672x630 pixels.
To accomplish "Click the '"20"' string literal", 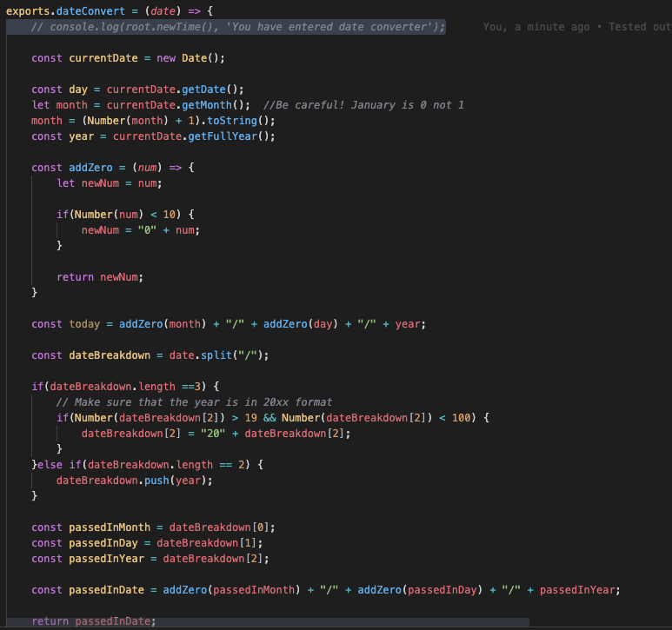I will click(213, 434).
